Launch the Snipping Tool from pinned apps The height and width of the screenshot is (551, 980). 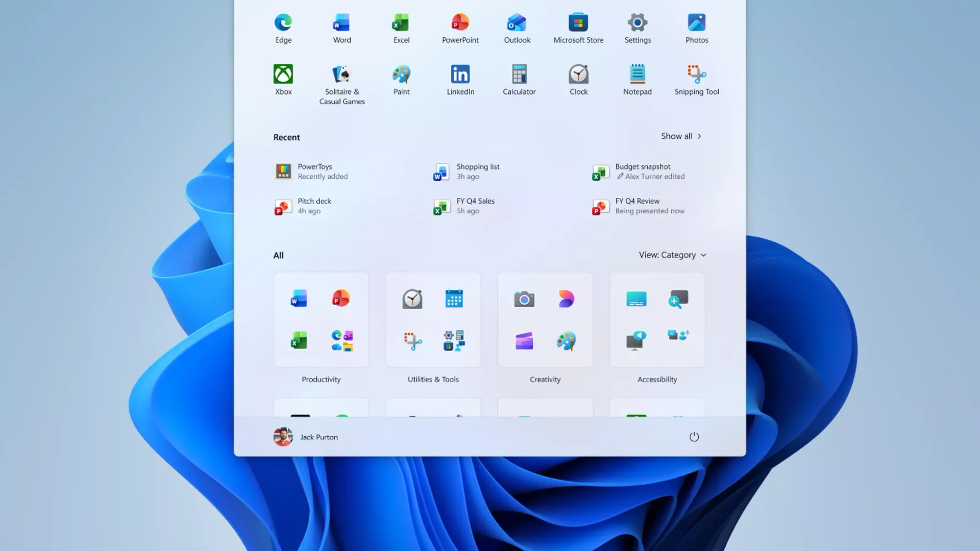coord(697,80)
